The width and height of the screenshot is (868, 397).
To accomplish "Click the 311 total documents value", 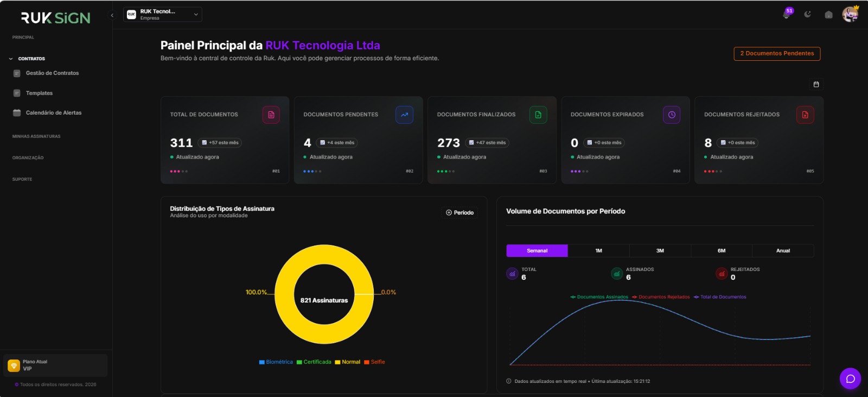I will click(181, 143).
